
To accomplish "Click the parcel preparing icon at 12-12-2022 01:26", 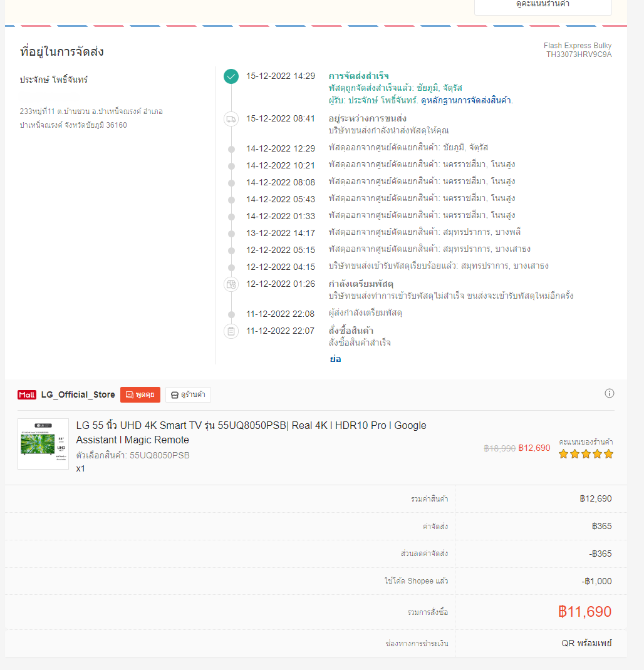I will coord(231,284).
